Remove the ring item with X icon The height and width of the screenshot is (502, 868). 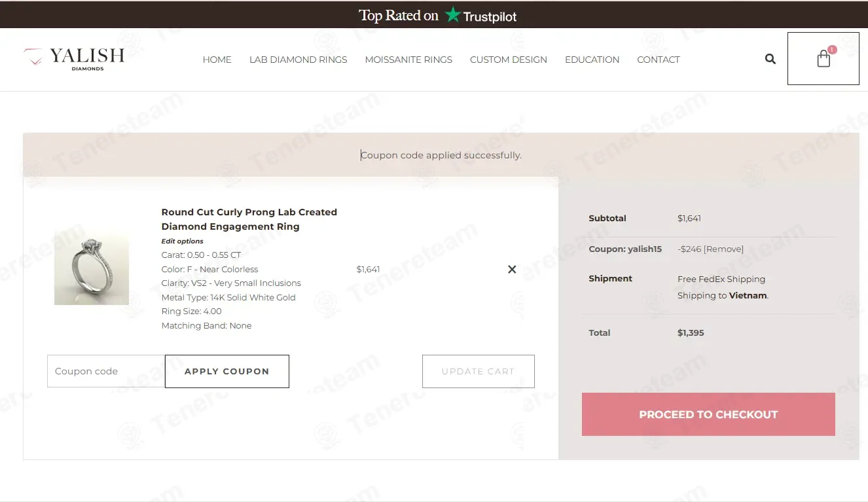pyautogui.click(x=512, y=269)
